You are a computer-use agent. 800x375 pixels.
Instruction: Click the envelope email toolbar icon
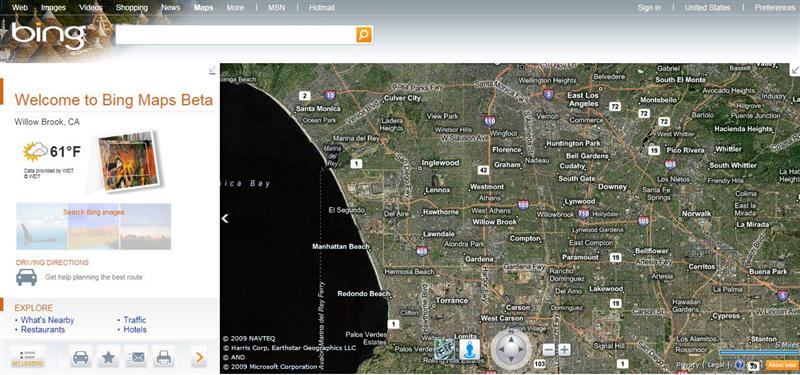(x=136, y=357)
